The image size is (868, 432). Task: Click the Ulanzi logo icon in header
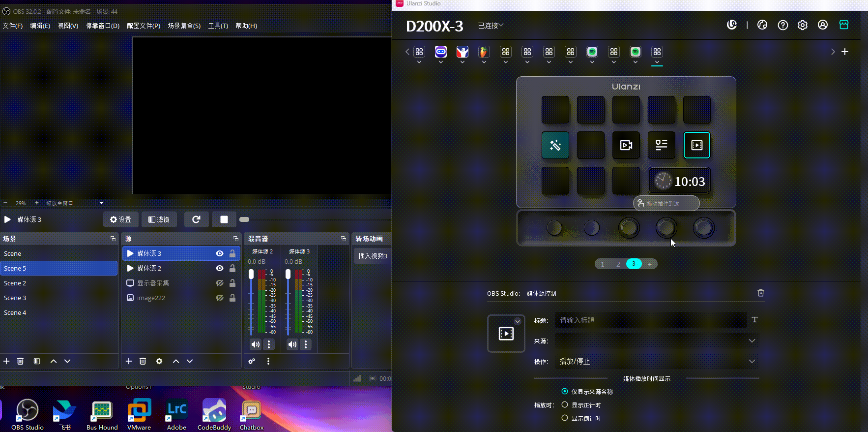(732, 25)
